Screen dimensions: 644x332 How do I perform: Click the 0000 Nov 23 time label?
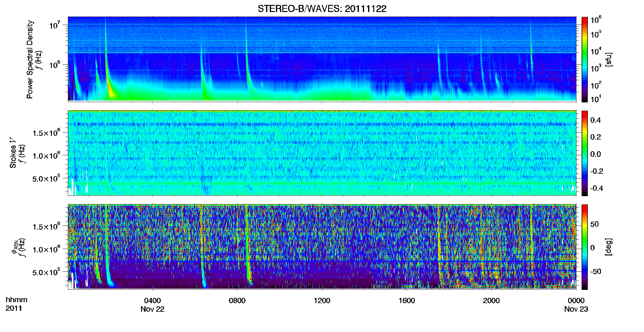(576, 305)
